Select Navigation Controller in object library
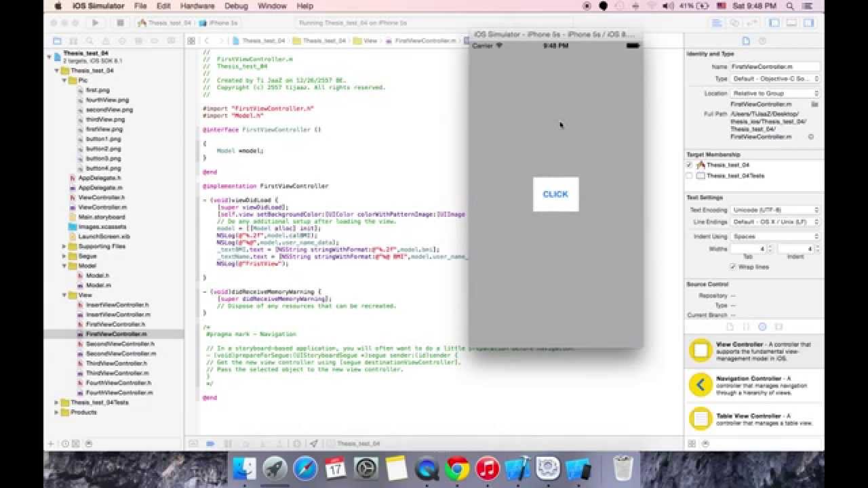 pyautogui.click(x=754, y=385)
